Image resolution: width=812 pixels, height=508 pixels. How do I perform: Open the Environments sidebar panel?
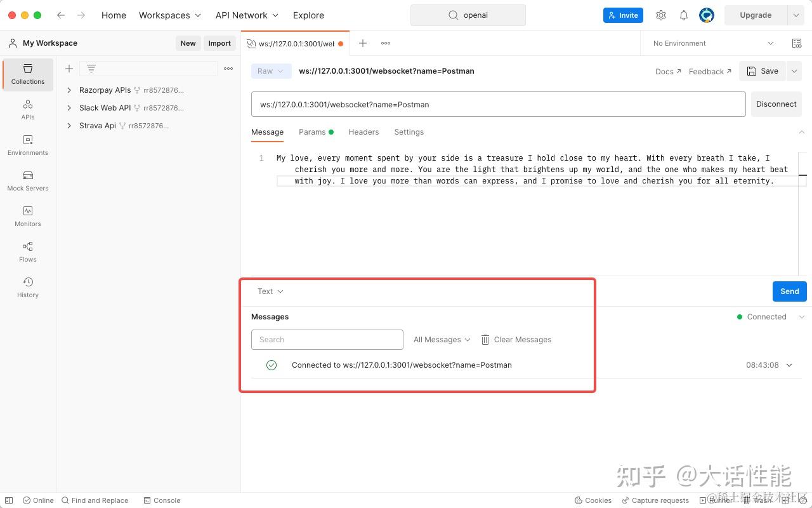[x=27, y=145]
